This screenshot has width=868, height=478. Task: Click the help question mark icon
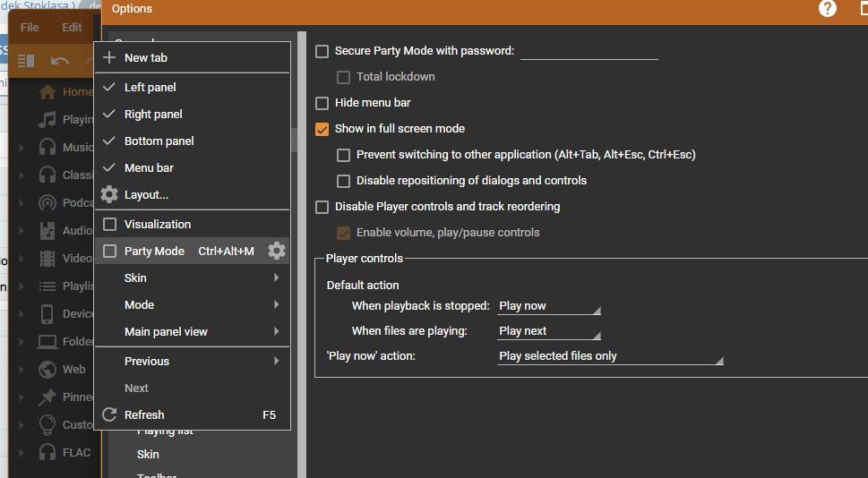click(828, 9)
